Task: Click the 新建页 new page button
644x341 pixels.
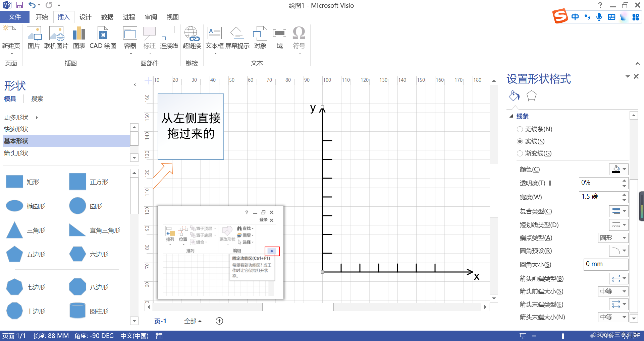Action: [x=11, y=38]
